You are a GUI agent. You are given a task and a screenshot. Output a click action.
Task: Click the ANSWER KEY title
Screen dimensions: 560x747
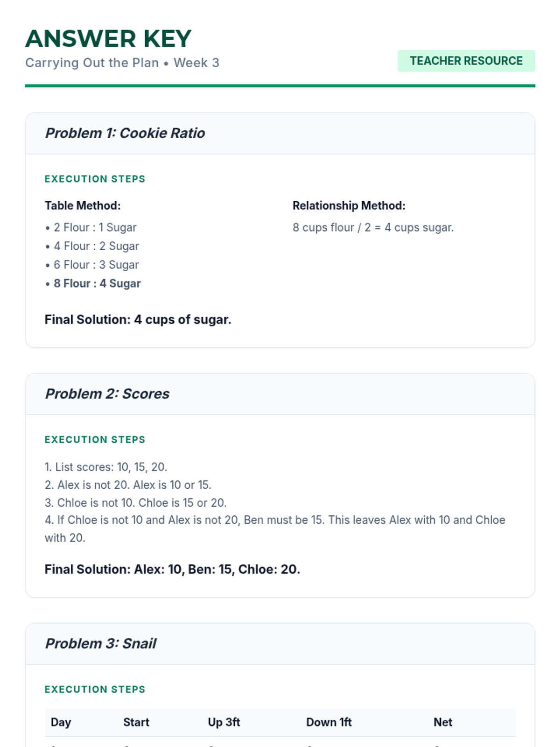point(108,39)
